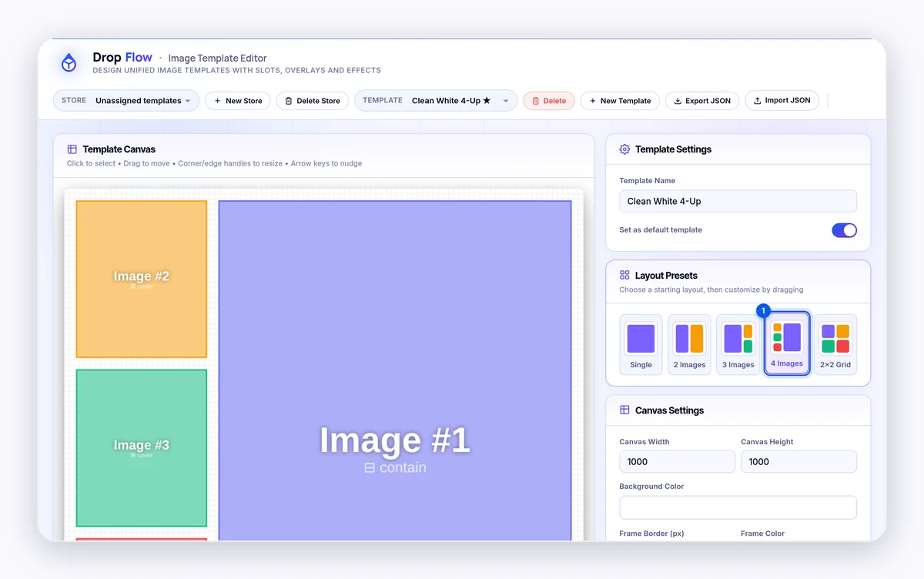This screenshot has width=924, height=579.
Task: Select the Single layout preset
Action: coord(641,344)
